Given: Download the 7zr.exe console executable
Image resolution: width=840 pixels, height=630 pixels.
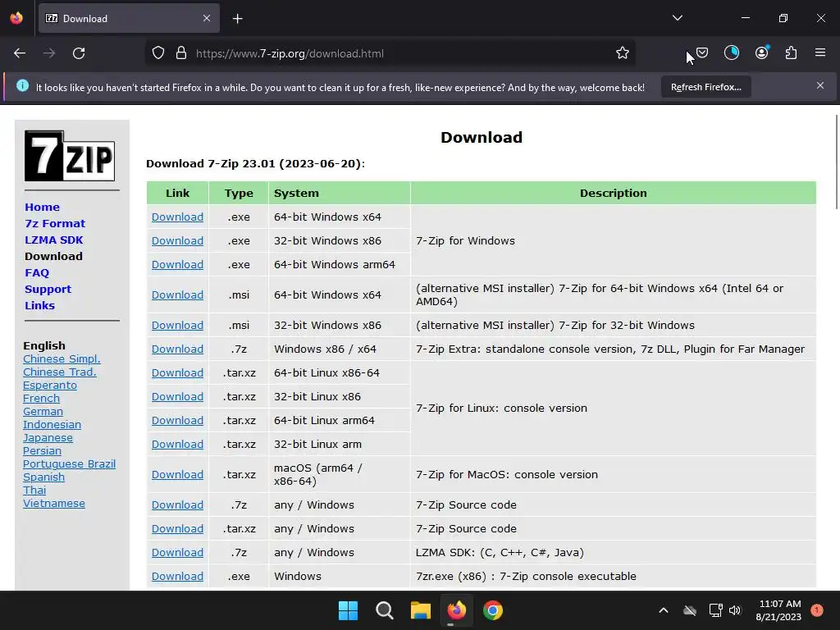Looking at the screenshot, I should (x=177, y=577).
